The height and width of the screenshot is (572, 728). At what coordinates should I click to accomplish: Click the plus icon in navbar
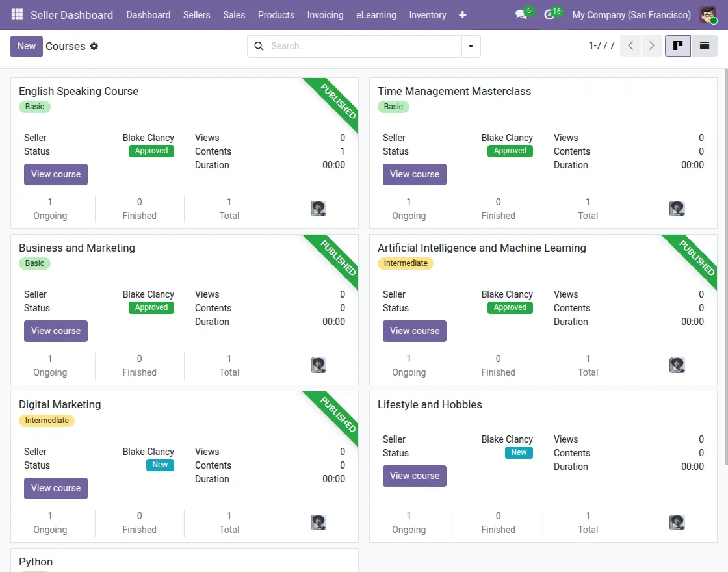pos(462,15)
